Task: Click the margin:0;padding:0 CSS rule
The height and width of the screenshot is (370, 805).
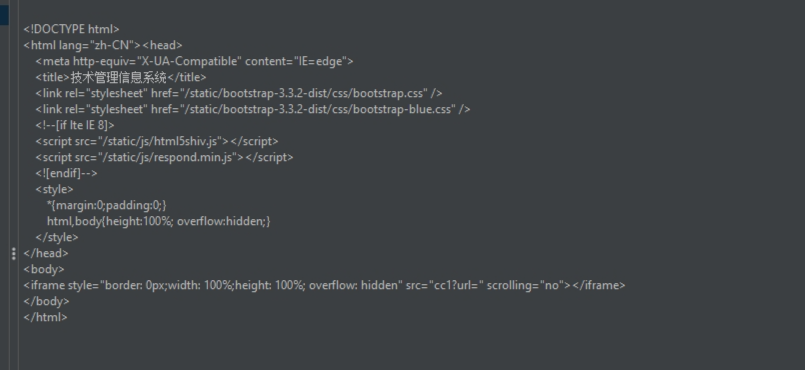Action: point(107,205)
